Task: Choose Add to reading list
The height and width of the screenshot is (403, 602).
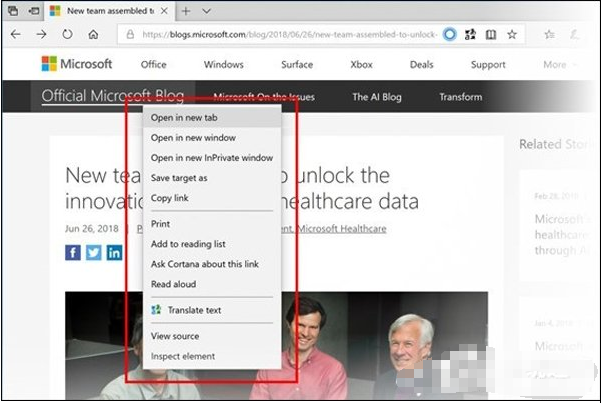Action: (212, 244)
